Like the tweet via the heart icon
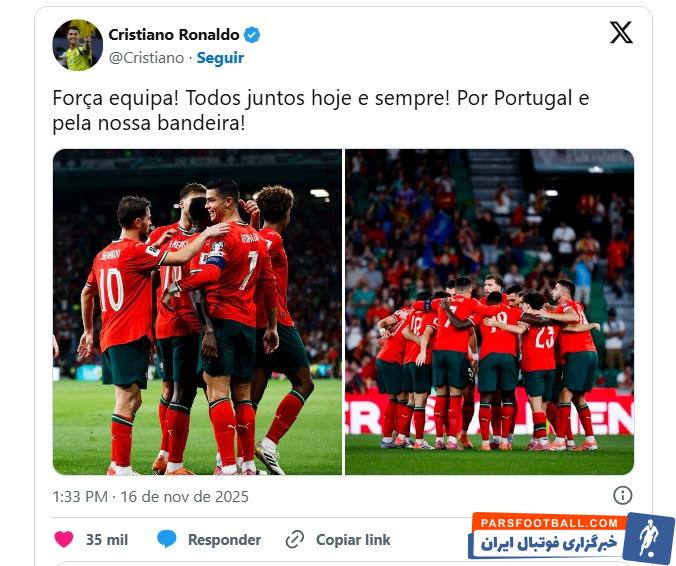The height and width of the screenshot is (566, 676). (x=64, y=539)
